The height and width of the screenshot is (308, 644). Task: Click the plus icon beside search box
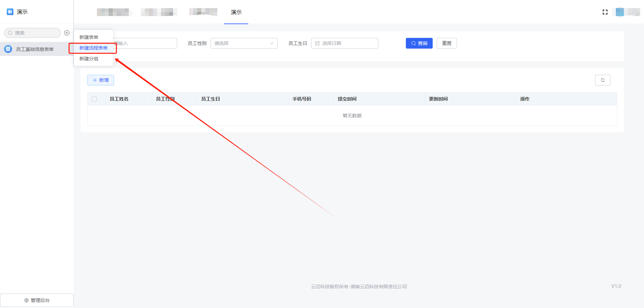point(67,33)
